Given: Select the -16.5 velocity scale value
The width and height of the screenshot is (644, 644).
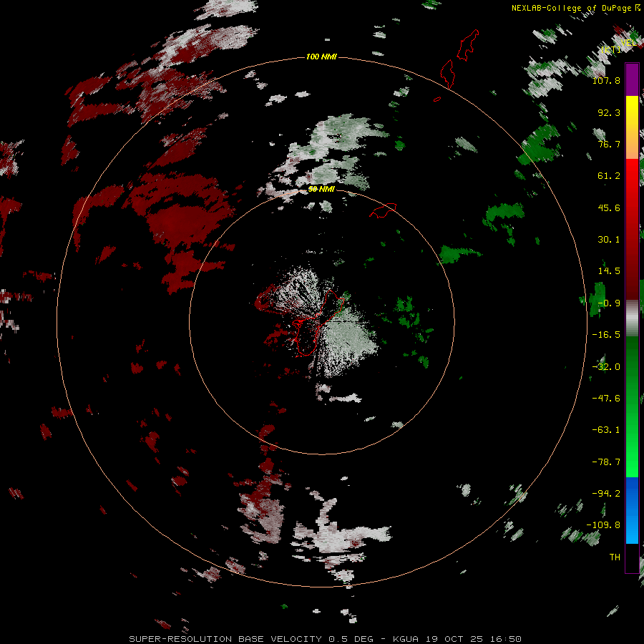Looking at the screenshot, I should click(606, 335).
